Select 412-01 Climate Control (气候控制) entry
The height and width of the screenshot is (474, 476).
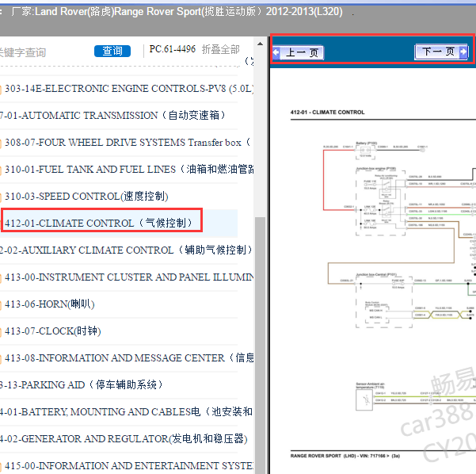(99, 223)
